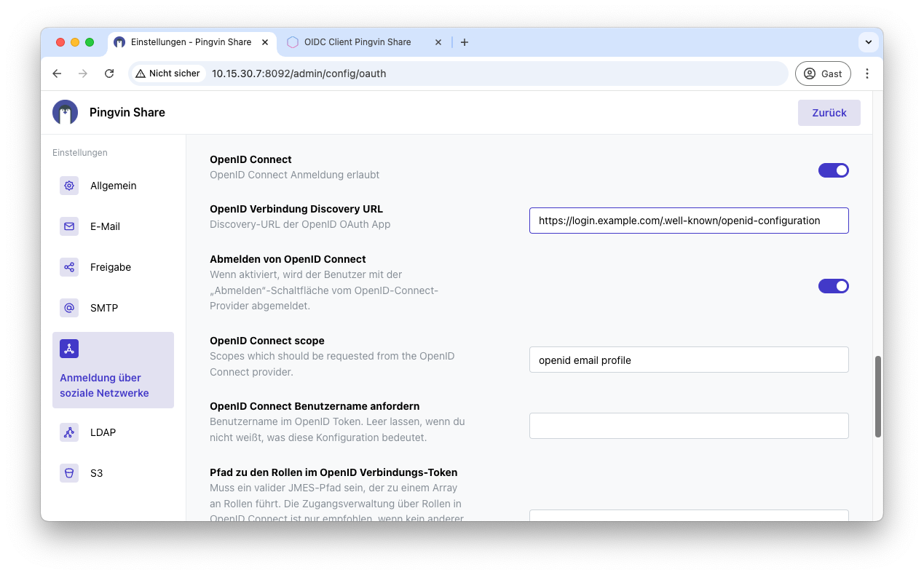Open E-Mail settings via the envelope icon
The width and height of the screenshot is (924, 575).
click(x=68, y=226)
